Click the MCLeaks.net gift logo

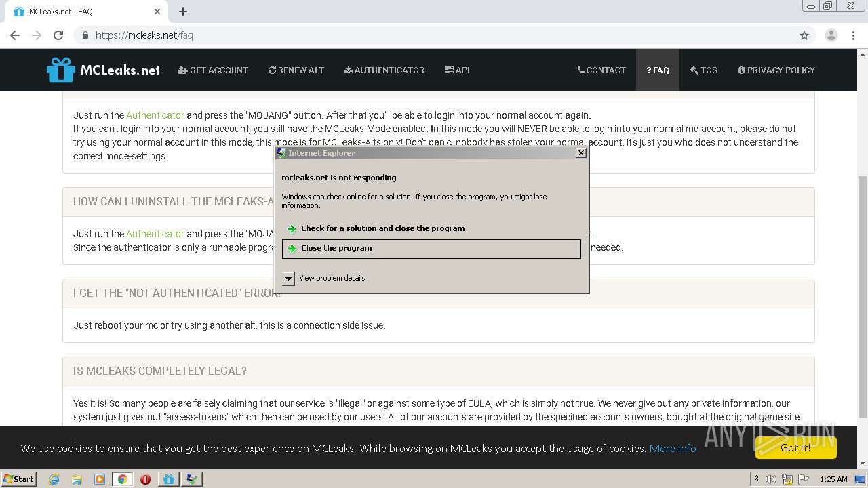click(x=103, y=70)
